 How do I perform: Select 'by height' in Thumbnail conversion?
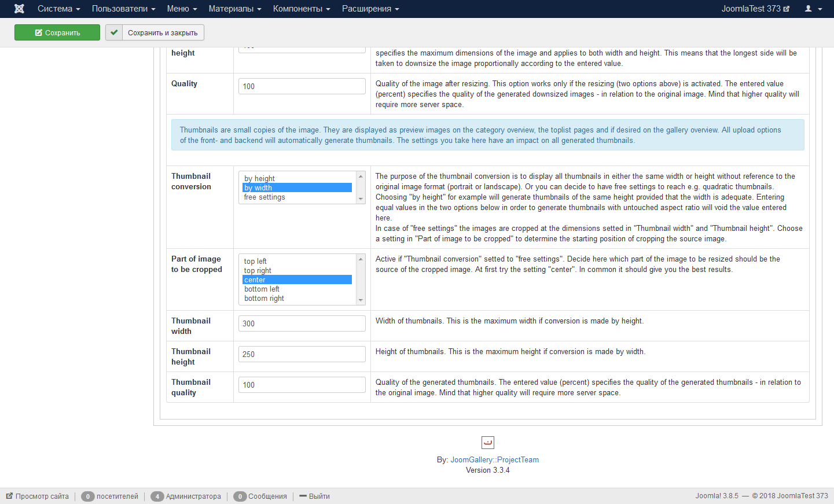pos(297,178)
